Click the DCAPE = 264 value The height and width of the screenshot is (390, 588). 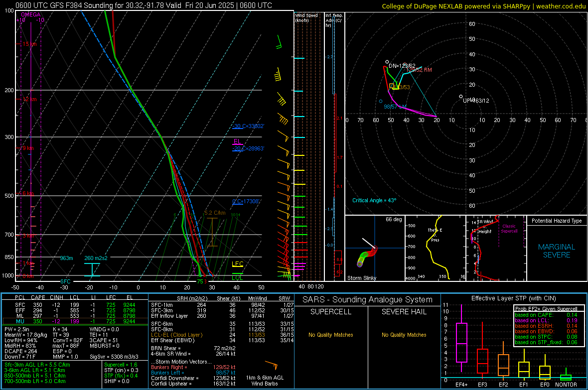[20, 351]
